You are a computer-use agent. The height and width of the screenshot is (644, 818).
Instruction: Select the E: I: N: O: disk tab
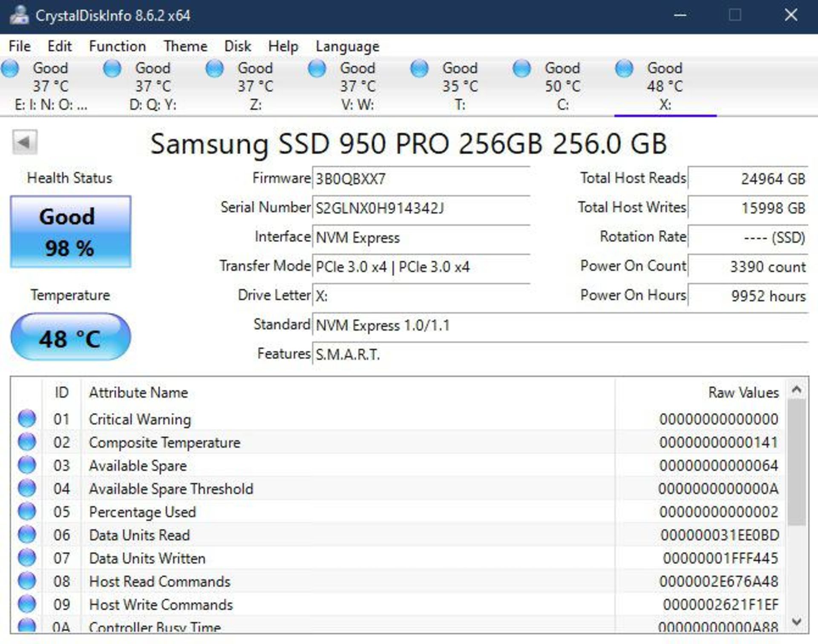pos(51,86)
